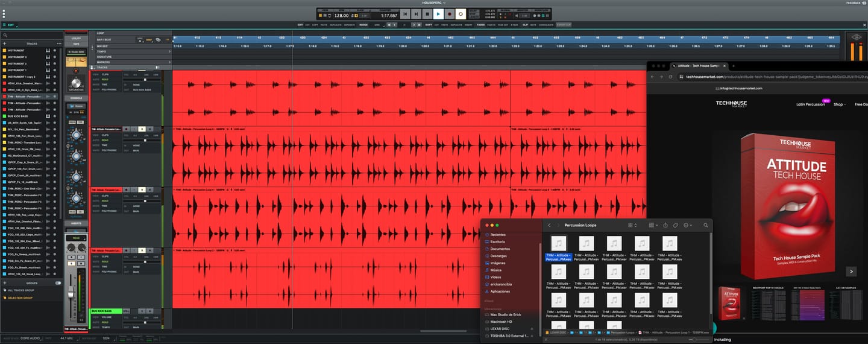Click the FADES toolbar label

(480, 25)
